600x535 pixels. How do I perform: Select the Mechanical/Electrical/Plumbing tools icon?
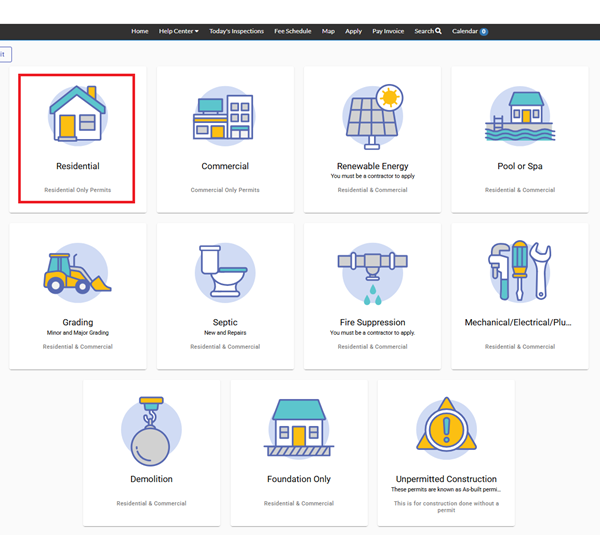pyautogui.click(x=519, y=272)
